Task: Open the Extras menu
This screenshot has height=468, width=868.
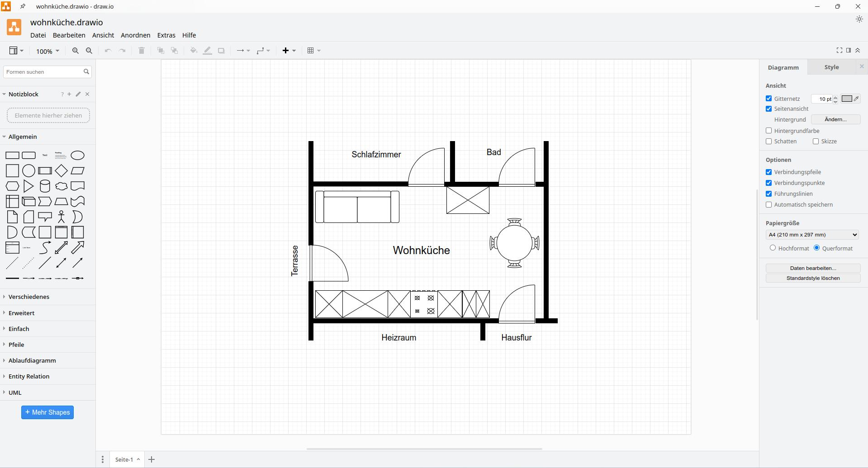Action: point(166,35)
